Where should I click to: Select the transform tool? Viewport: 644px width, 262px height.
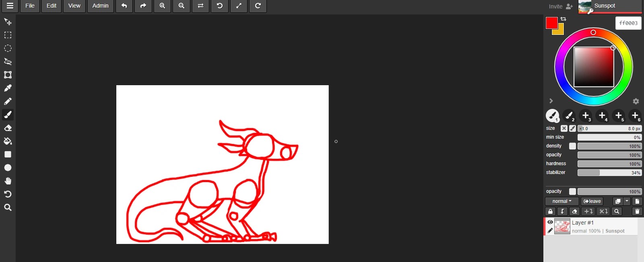tap(8, 75)
